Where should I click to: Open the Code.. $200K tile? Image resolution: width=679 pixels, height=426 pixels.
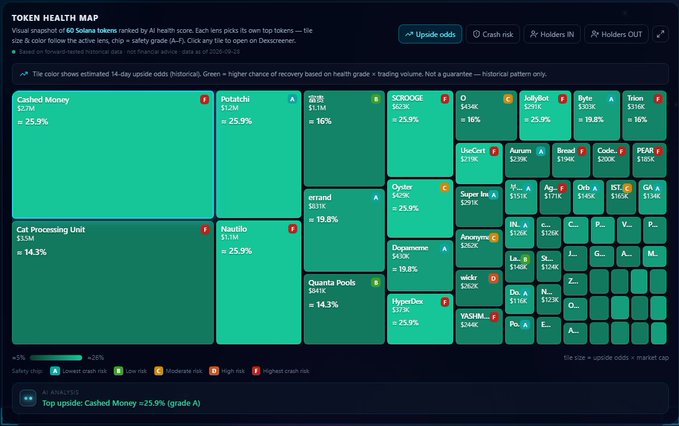click(611, 160)
